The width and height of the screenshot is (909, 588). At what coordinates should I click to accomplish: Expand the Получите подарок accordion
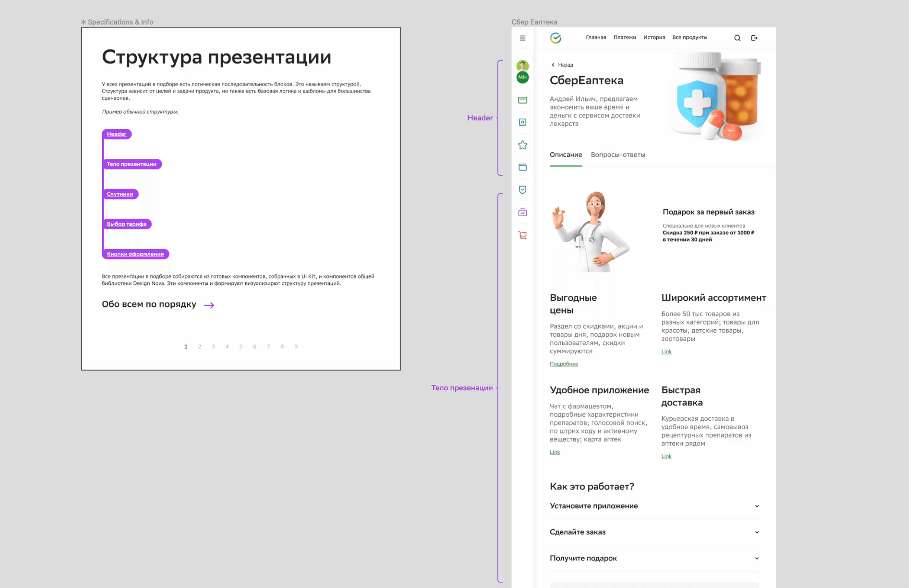click(x=654, y=558)
